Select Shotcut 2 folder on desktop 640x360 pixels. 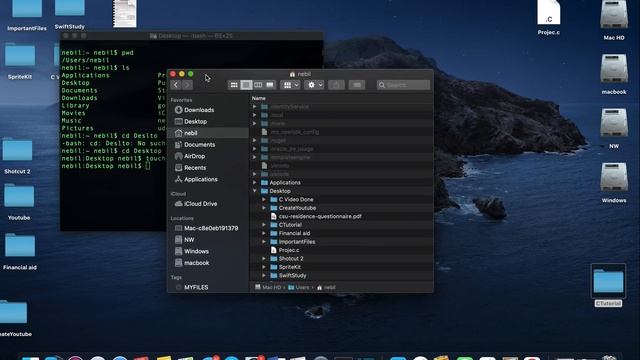pyautogui.click(x=17, y=155)
